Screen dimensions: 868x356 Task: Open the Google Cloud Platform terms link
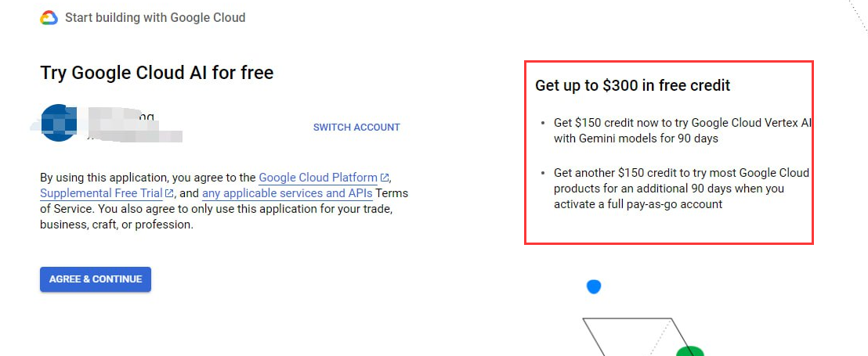coord(318,178)
